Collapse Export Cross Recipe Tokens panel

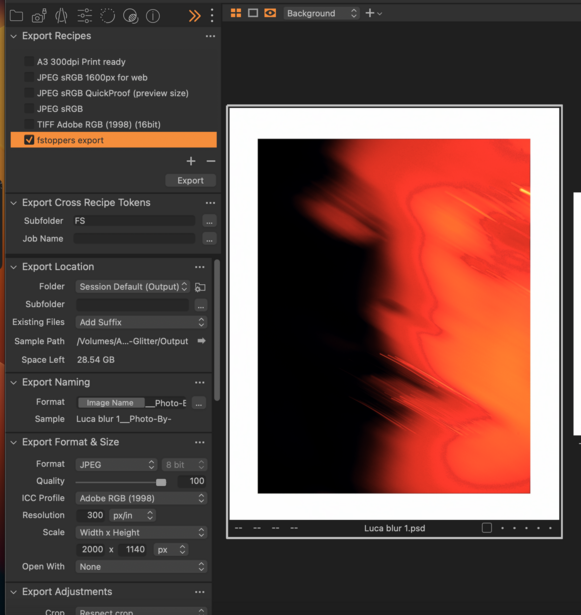[x=14, y=203]
